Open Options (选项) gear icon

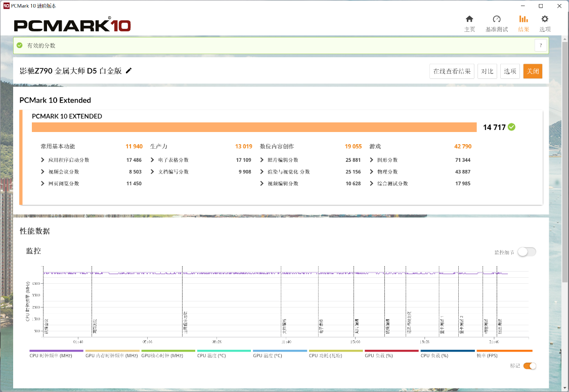tap(545, 19)
